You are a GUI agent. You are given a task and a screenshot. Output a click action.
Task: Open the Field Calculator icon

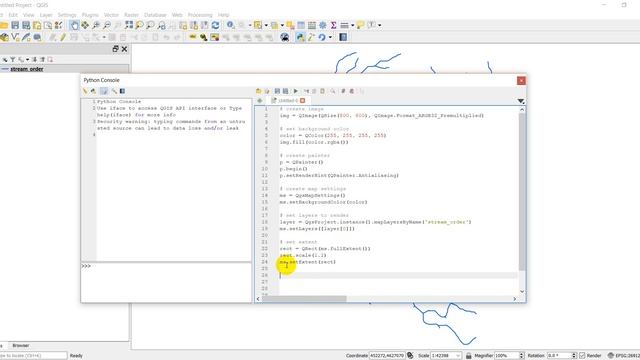(312, 25)
